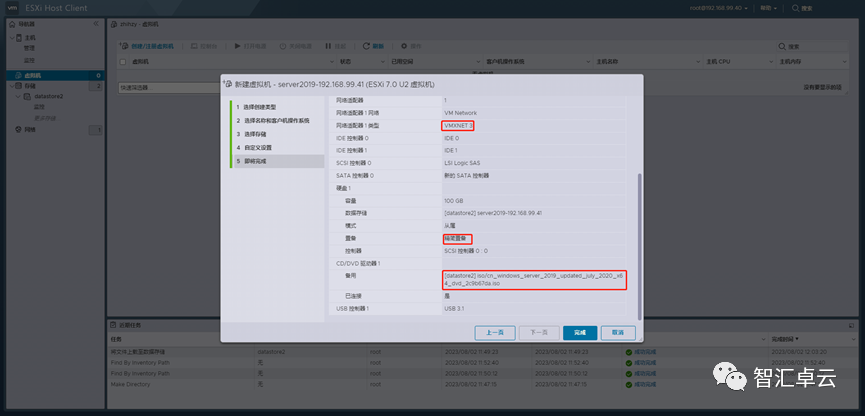Open Manage (管理) under host in navigator

(x=29, y=49)
